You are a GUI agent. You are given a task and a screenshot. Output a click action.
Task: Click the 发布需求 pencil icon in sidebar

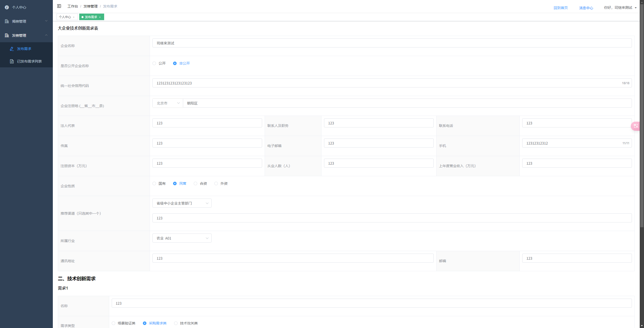[x=12, y=49]
